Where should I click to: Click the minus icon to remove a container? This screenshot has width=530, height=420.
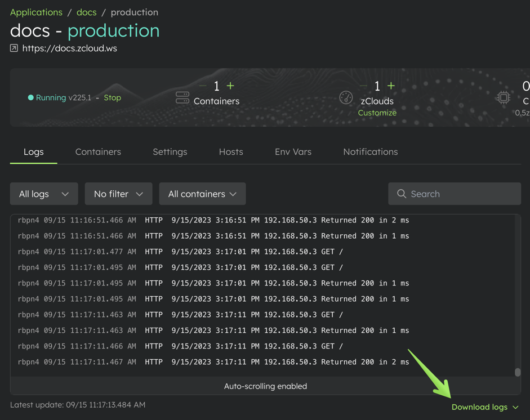click(x=202, y=86)
